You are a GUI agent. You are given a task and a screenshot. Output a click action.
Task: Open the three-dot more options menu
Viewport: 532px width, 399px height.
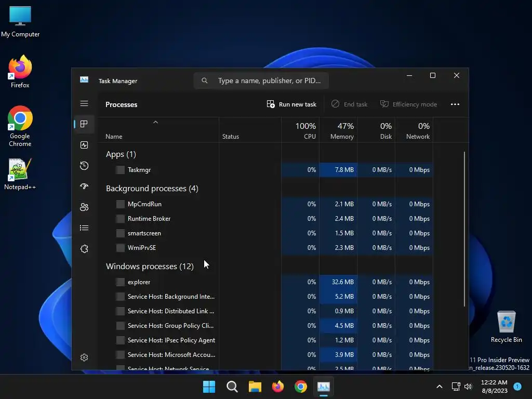point(455,104)
